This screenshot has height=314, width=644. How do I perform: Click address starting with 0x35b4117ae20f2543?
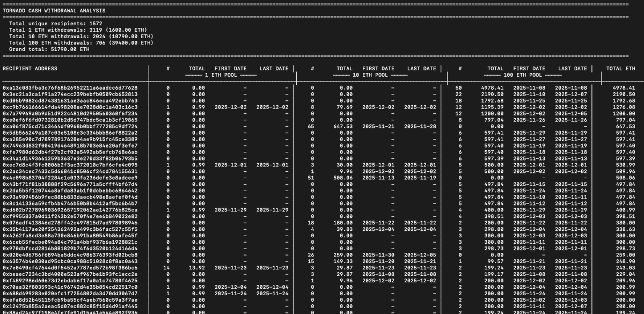tap(70, 230)
